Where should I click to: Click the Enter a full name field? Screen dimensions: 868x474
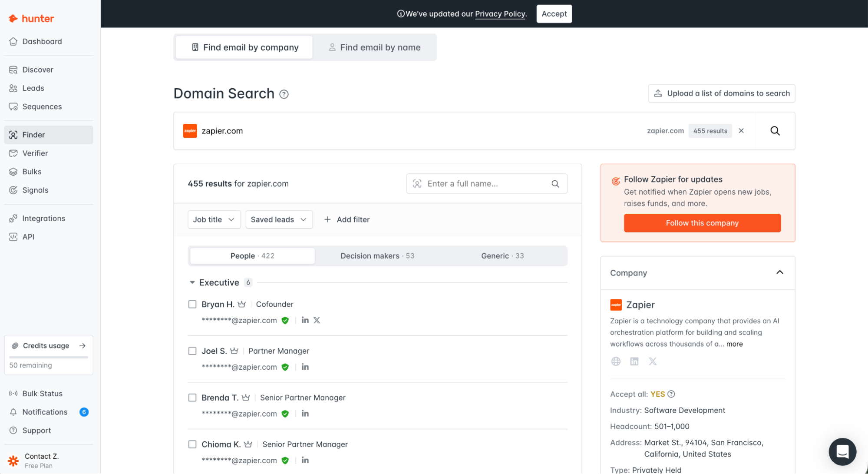[x=487, y=184]
